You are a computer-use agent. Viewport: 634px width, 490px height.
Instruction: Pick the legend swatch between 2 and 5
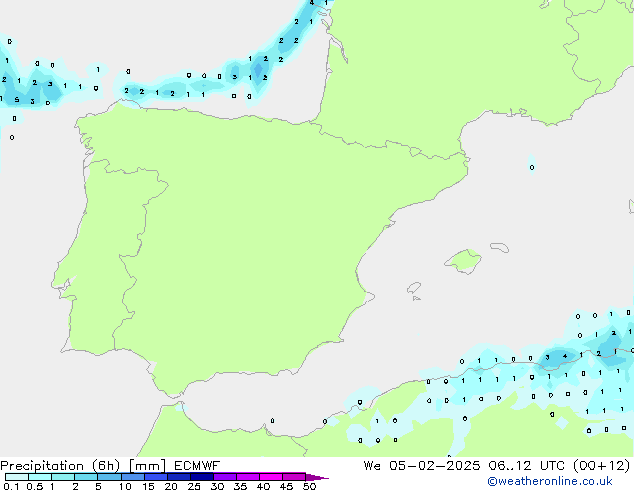[86, 477]
